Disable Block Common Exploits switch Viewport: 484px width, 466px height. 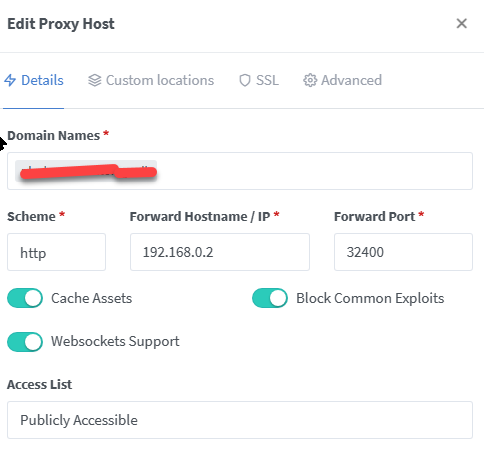pos(270,298)
